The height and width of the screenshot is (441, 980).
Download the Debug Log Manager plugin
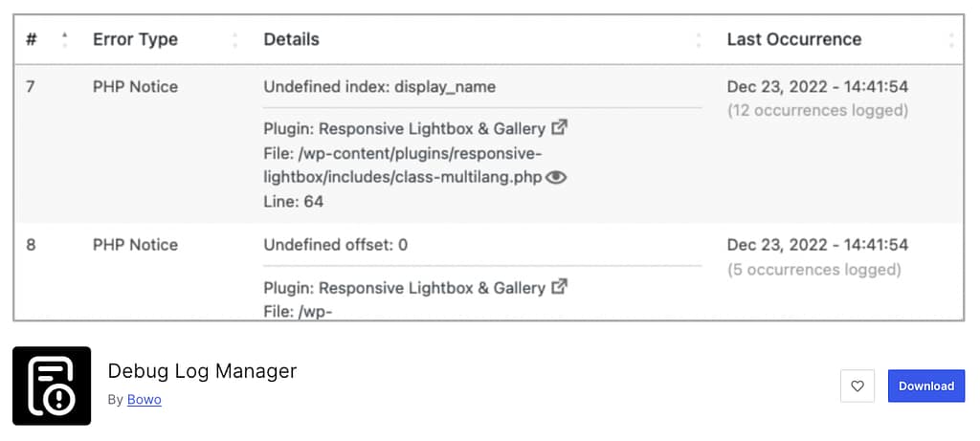click(925, 386)
